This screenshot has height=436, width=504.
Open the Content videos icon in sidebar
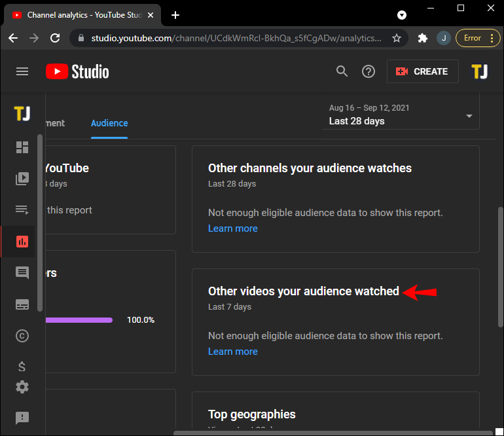22,179
